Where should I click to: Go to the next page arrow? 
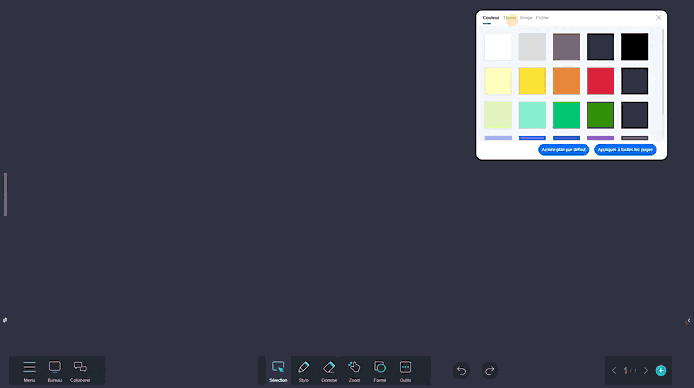(646, 370)
